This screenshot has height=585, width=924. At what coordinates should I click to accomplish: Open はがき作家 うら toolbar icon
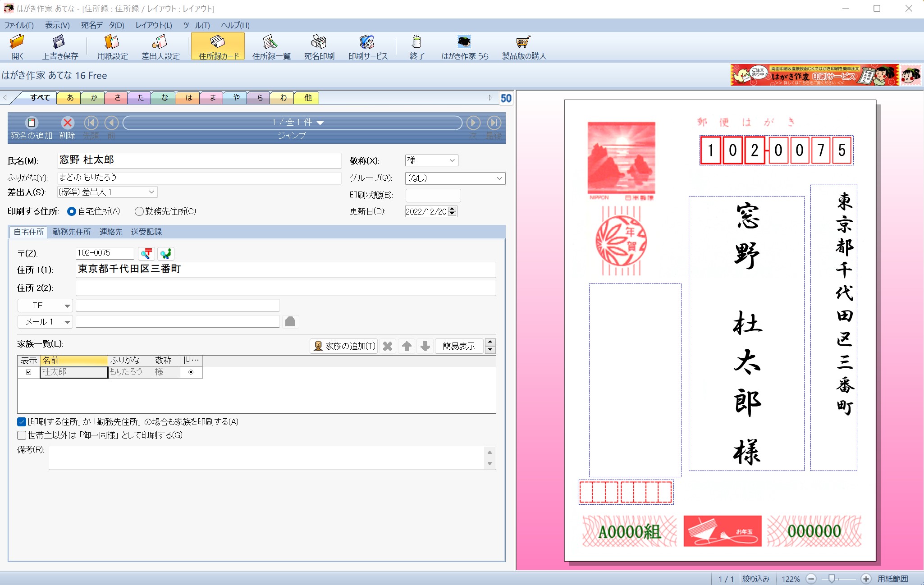coord(464,42)
